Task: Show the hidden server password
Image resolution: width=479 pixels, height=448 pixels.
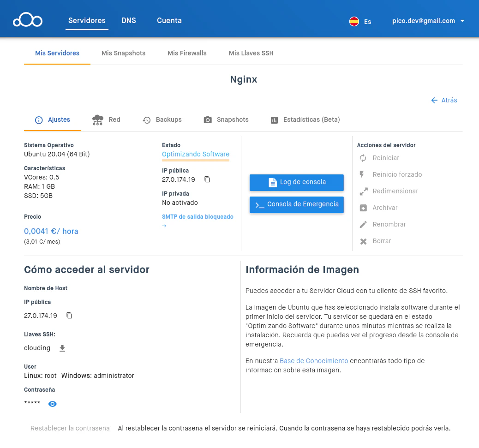Action: (x=53, y=404)
